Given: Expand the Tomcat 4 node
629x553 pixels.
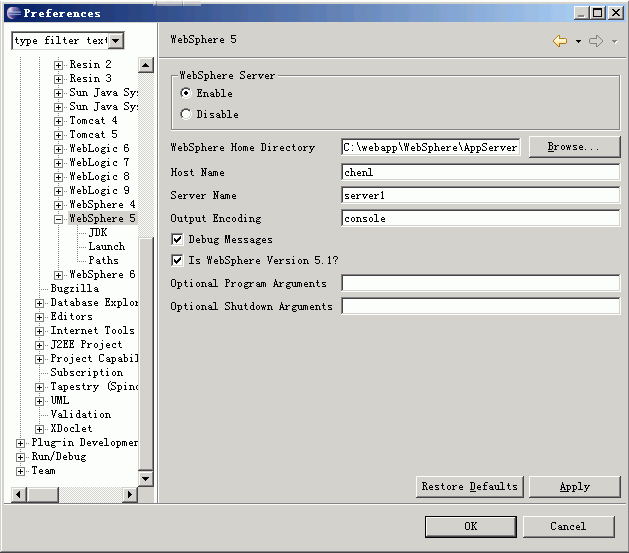Looking at the screenshot, I should [x=59, y=121].
